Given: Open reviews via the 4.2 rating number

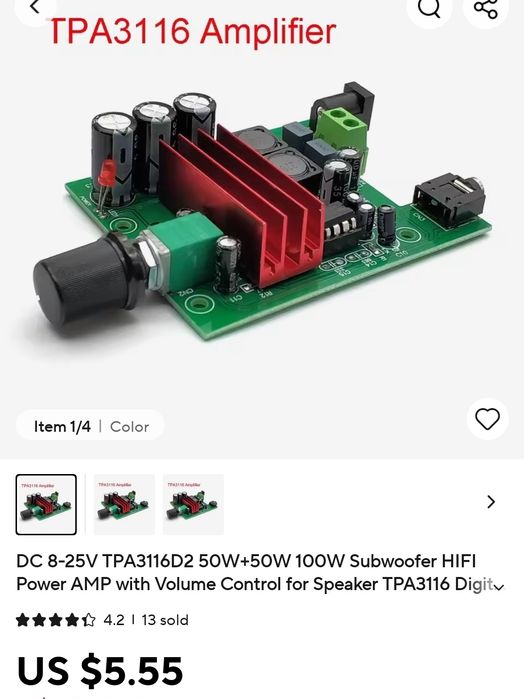Looking at the screenshot, I should pos(114,620).
